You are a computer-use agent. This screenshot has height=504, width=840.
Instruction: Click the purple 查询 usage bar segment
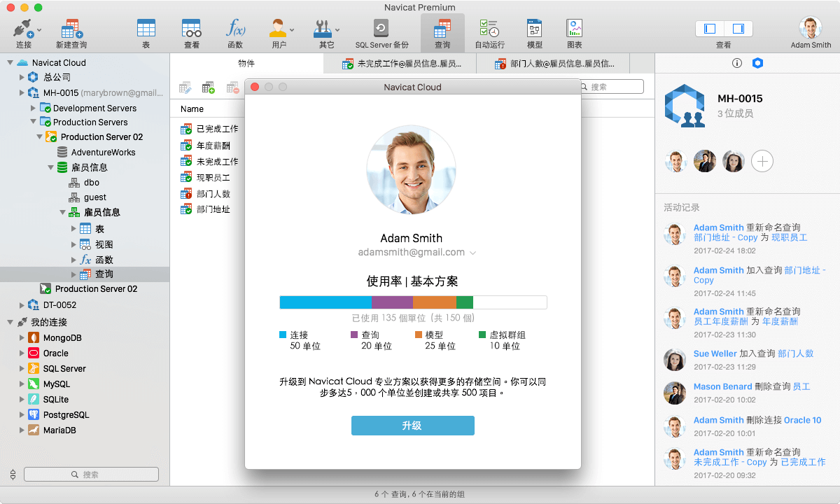(392, 302)
